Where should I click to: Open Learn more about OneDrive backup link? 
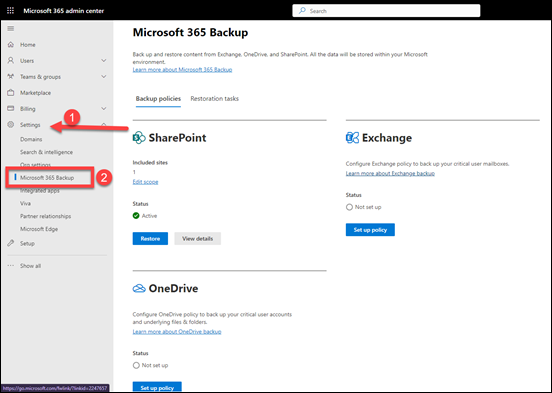177,331
